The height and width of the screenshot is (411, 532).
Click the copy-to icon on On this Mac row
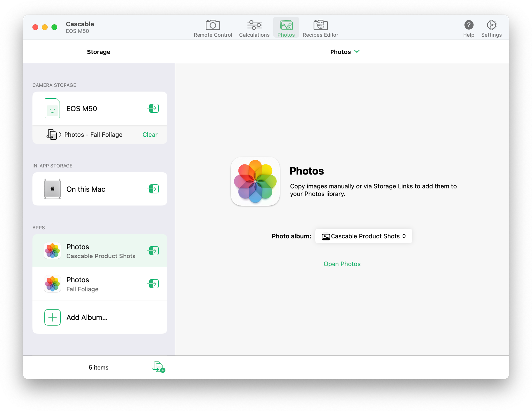[x=153, y=189]
